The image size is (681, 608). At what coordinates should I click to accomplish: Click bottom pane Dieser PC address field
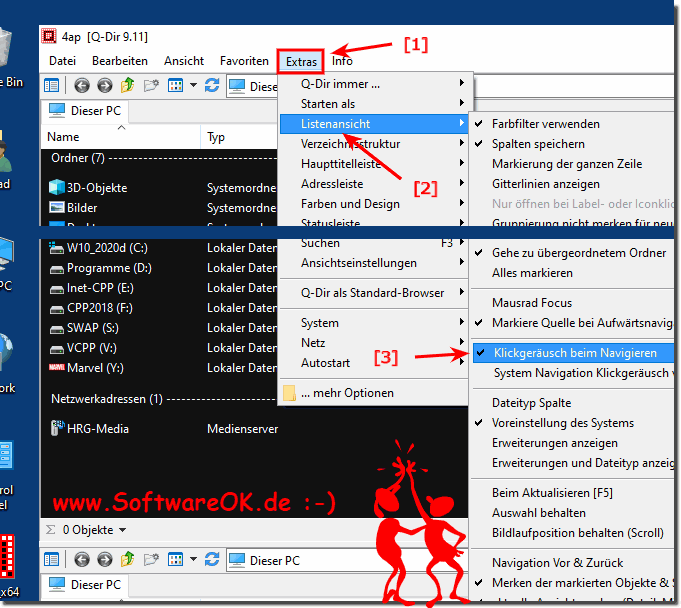[347, 560]
